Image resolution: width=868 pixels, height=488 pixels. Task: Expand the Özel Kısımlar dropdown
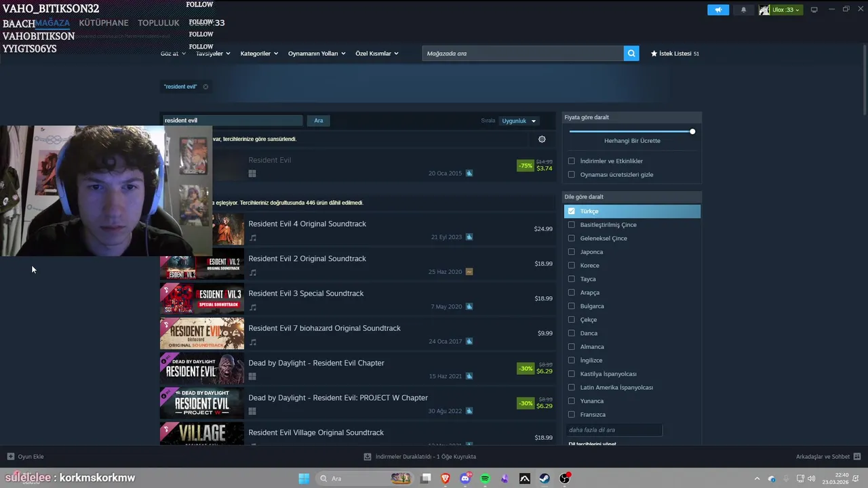tap(377, 54)
